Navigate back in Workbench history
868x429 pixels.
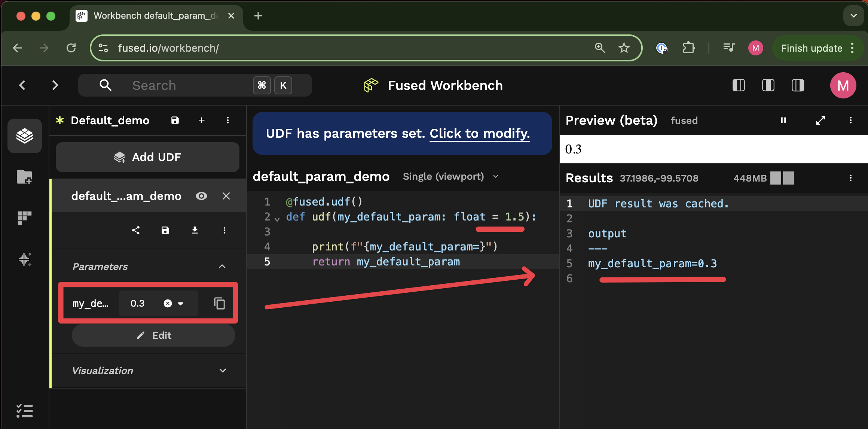tap(22, 85)
